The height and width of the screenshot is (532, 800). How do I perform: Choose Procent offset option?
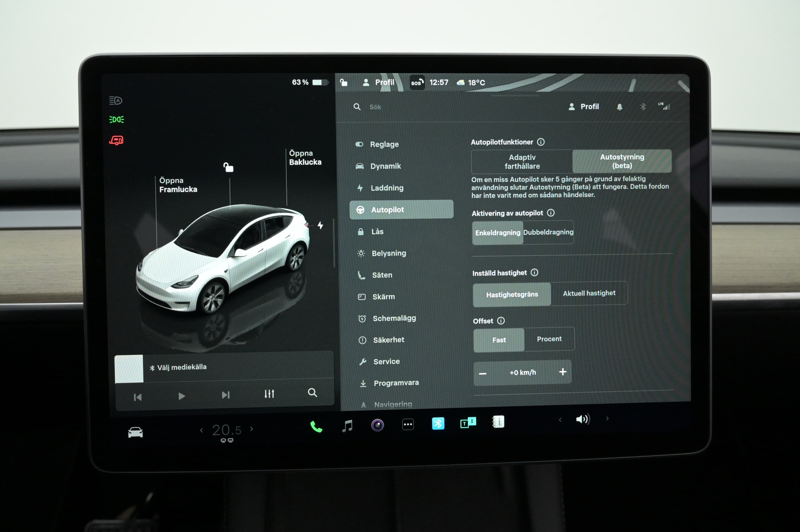click(x=549, y=339)
